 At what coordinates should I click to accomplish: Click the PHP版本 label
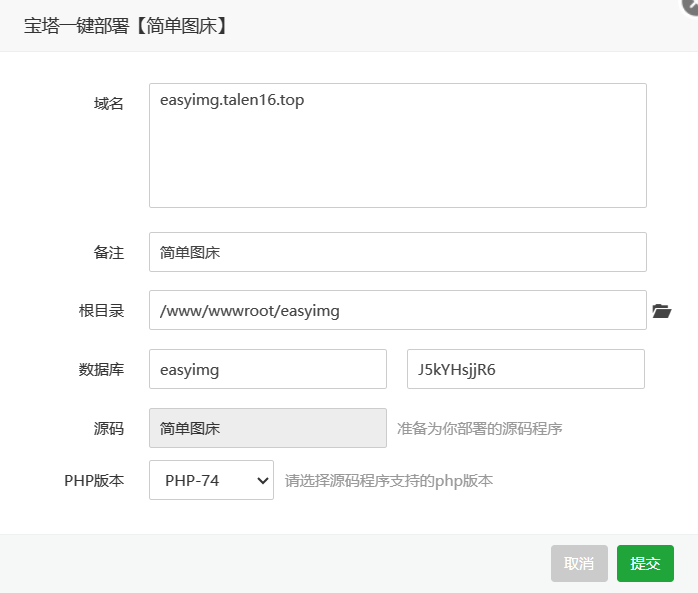(94, 480)
